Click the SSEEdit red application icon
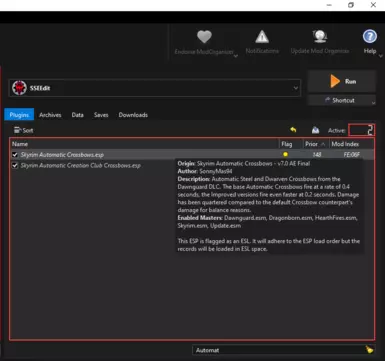Viewport: 385px width, 361px height. [x=19, y=88]
